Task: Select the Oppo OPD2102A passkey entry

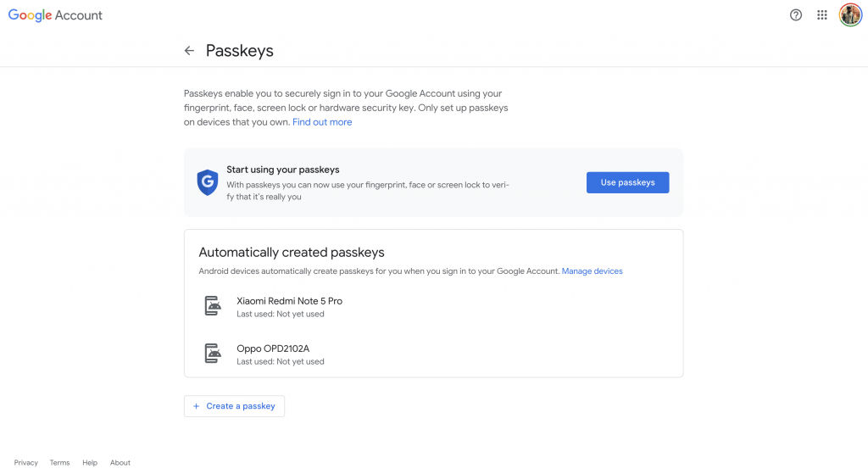Action: coord(433,354)
